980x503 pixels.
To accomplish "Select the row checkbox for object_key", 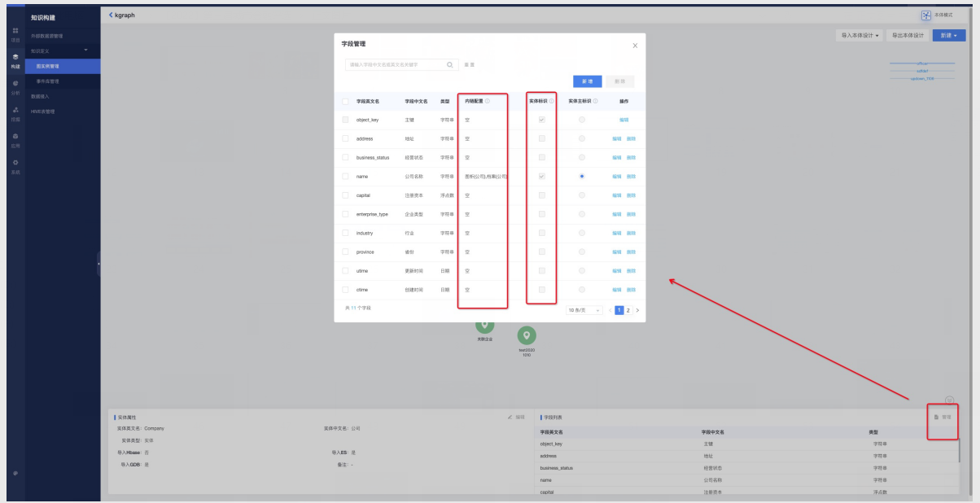I will click(x=345, y=120).
